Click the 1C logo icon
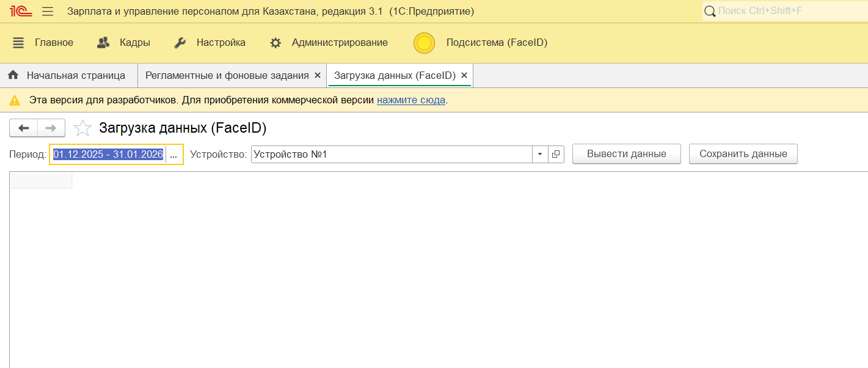 point(21,11)
